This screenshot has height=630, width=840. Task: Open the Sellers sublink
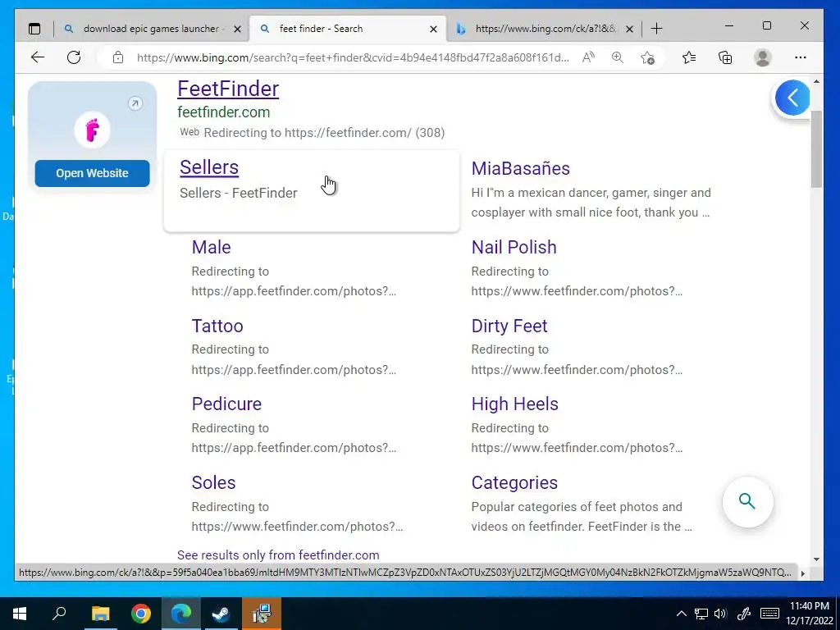(x=209, y=167)
